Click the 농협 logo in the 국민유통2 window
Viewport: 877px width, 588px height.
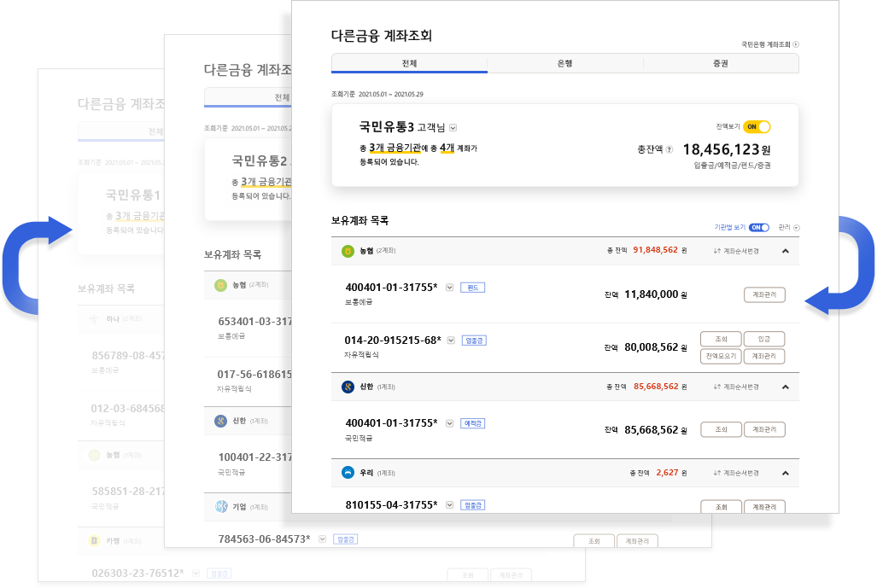pos(221,285)
